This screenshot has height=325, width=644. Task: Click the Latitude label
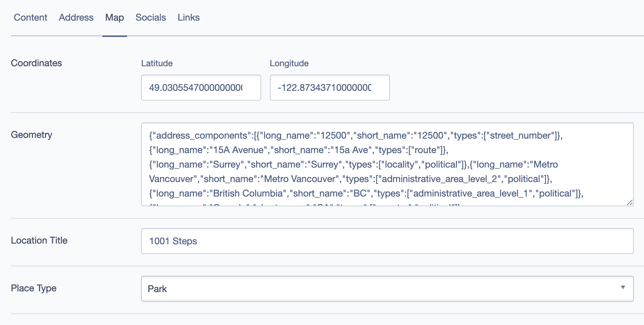point(157,63)
